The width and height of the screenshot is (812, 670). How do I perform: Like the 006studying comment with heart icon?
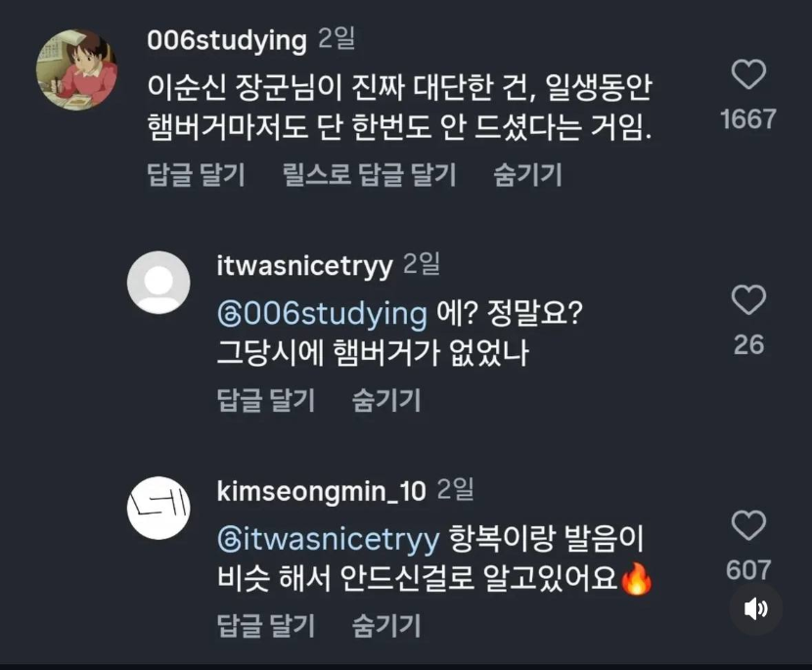(748, 75)
